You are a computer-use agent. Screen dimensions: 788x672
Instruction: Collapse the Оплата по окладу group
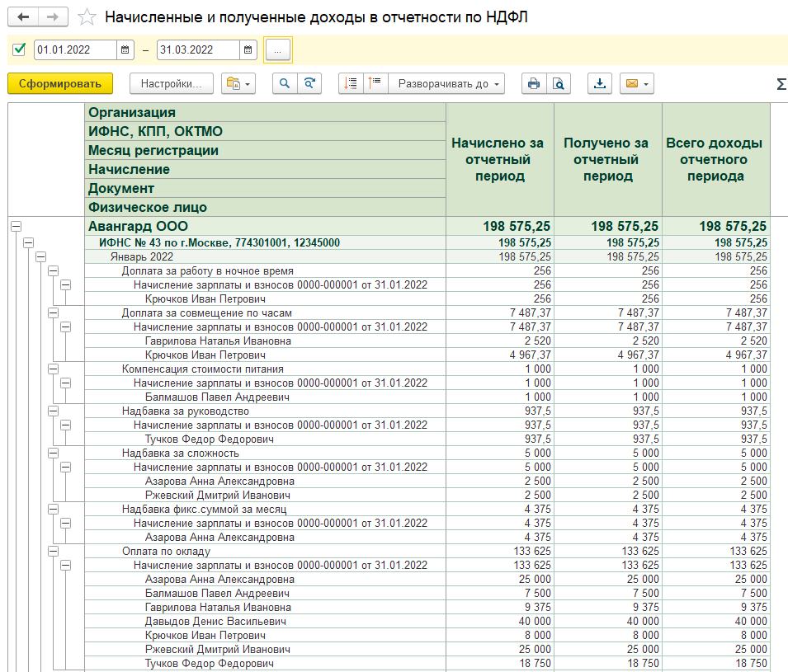click(53, 551)
